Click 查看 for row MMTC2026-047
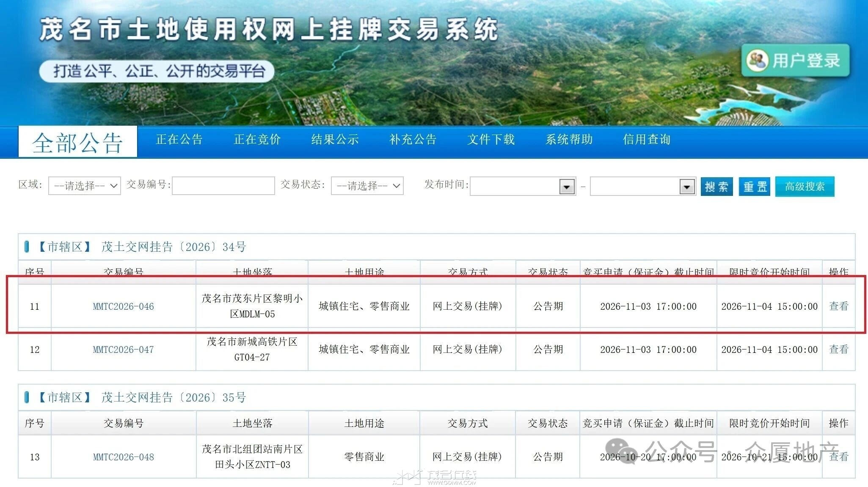Screen dimensions: 868x487 (839, 349)
